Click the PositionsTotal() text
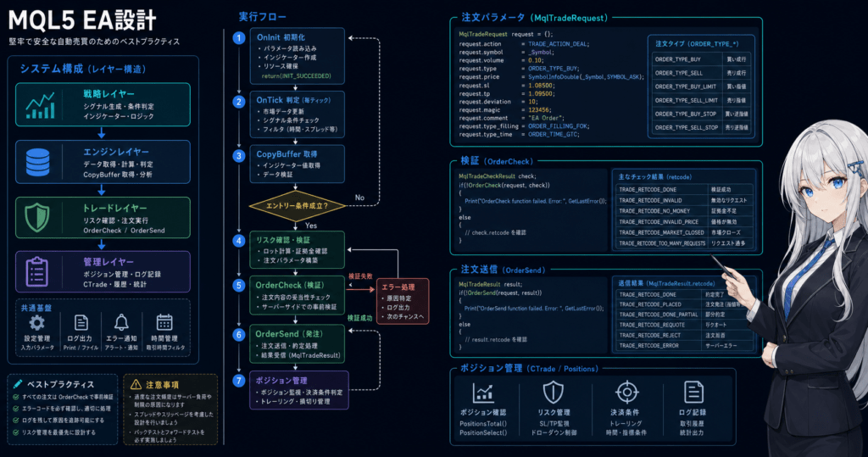The image size is (868, 457). coord(482,424)
